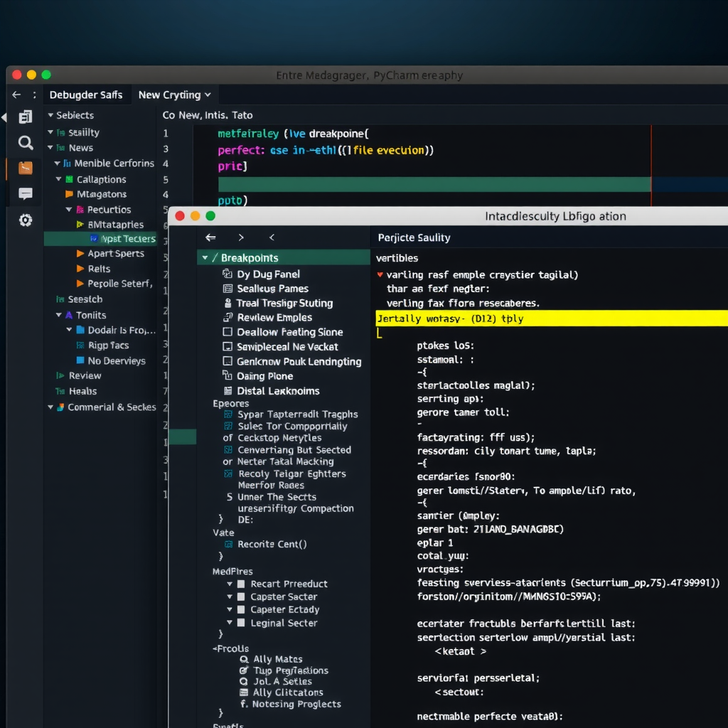
Task: Open the Ally Clittatons list icon
Action: point(245,692)
